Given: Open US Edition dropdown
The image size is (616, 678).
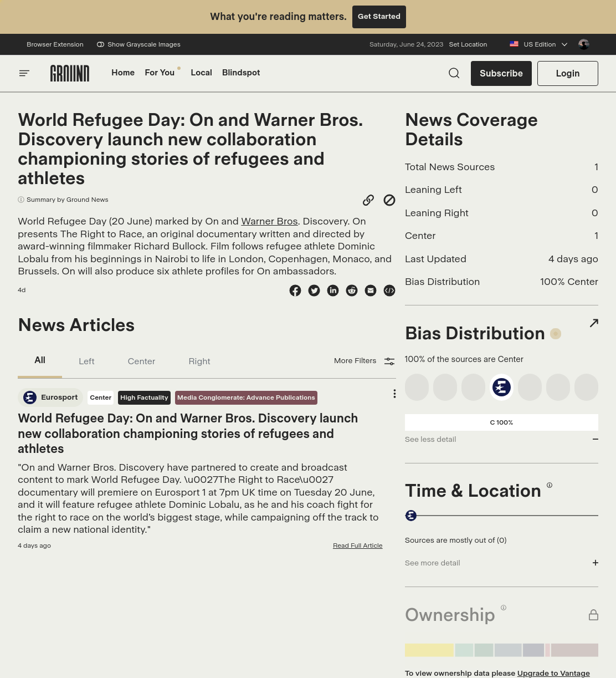Looking at the screenshot, I should [x=538, y=44].
